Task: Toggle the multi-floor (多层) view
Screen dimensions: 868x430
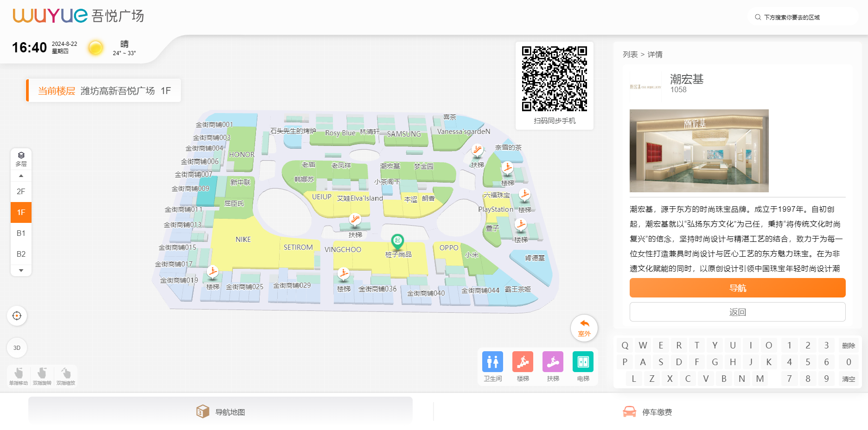Action: point(21,159)
